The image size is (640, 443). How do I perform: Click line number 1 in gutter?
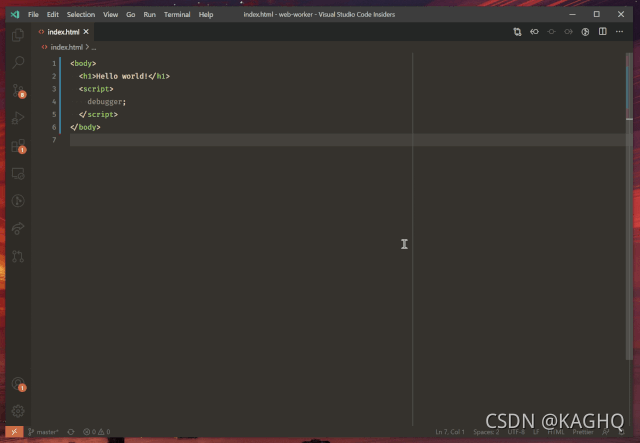tap(54, 64)
